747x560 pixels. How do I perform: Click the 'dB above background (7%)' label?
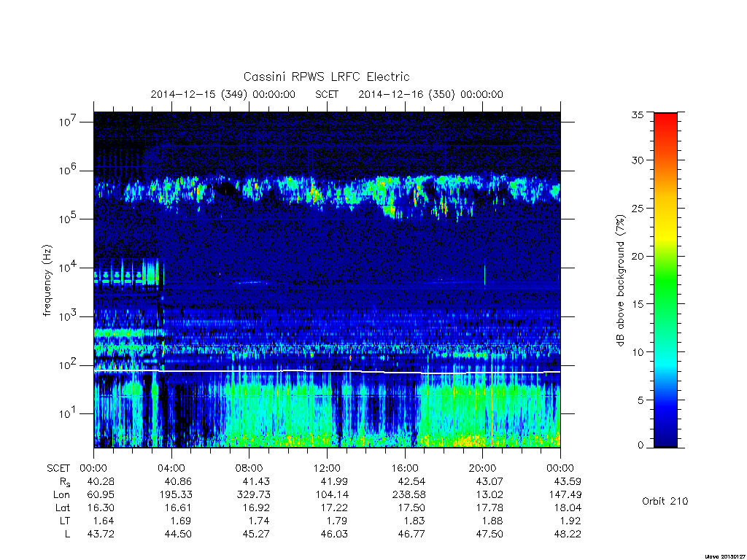point(620,280)
